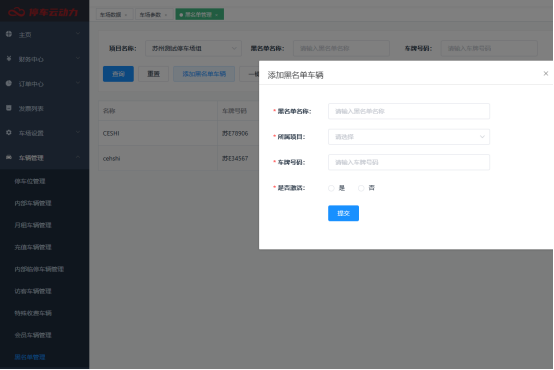Open 内部临停车辆管理 in sidebar
554x370 pixels.
39,269
